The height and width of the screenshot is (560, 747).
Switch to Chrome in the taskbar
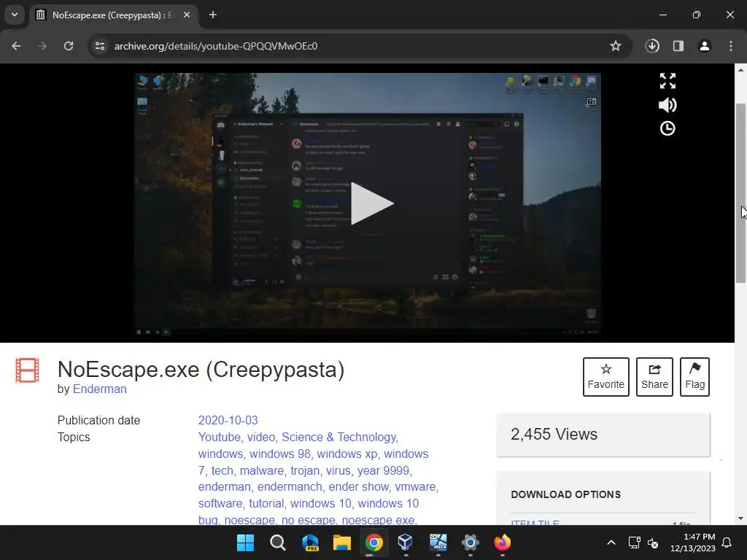pyautogui.click(x=374, y=542)
